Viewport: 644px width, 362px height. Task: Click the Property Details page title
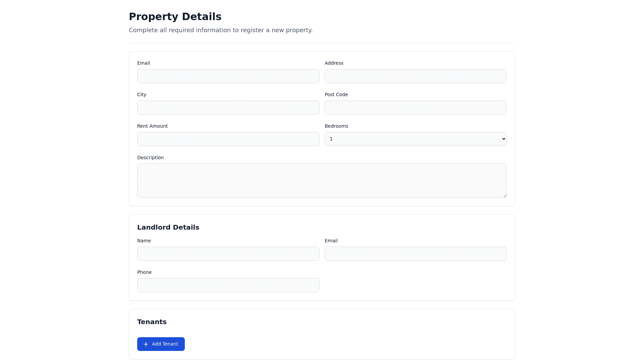tap(175, 17)
